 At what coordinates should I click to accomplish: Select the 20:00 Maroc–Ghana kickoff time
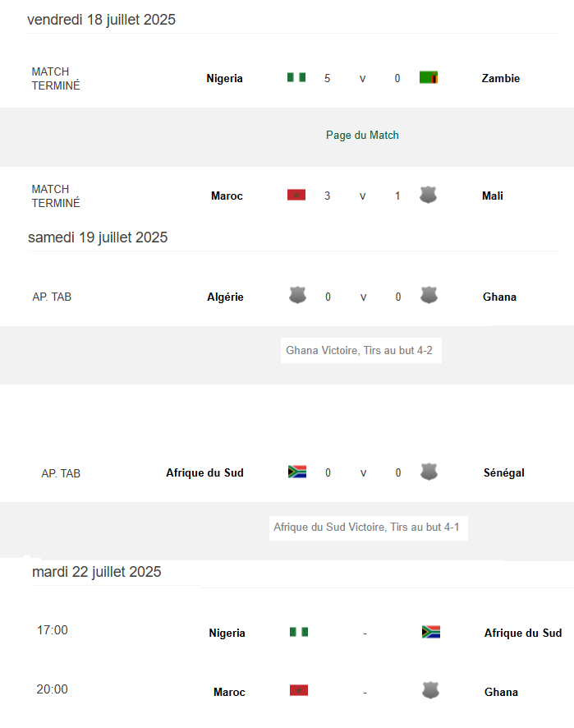coord(53,689)
